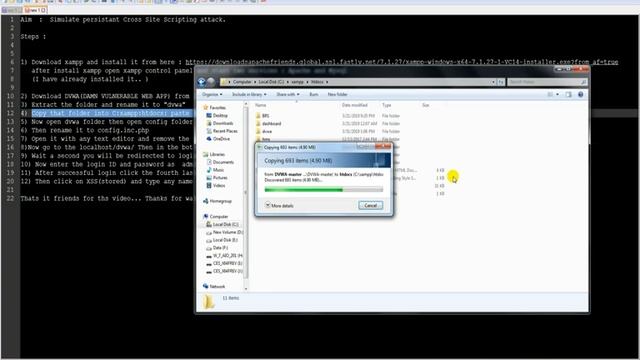Viewport: 640px width, 360px height.
Task: Go back in Explorer window
Action: tap(202, 82)
